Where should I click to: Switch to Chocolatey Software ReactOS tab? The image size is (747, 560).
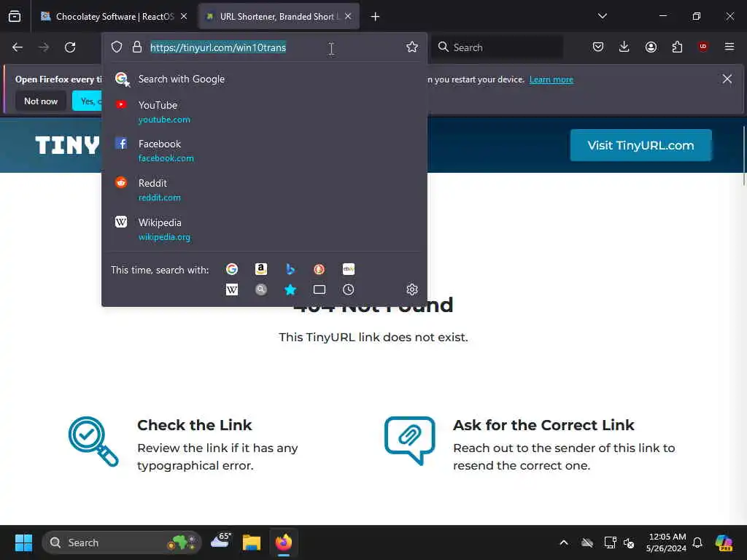click(x=115, y=17)
